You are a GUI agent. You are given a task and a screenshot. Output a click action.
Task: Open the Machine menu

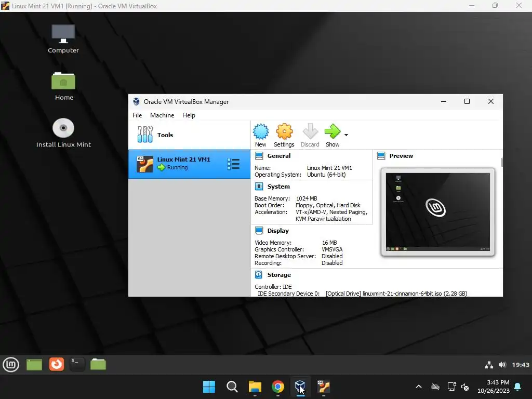point(162,115)
